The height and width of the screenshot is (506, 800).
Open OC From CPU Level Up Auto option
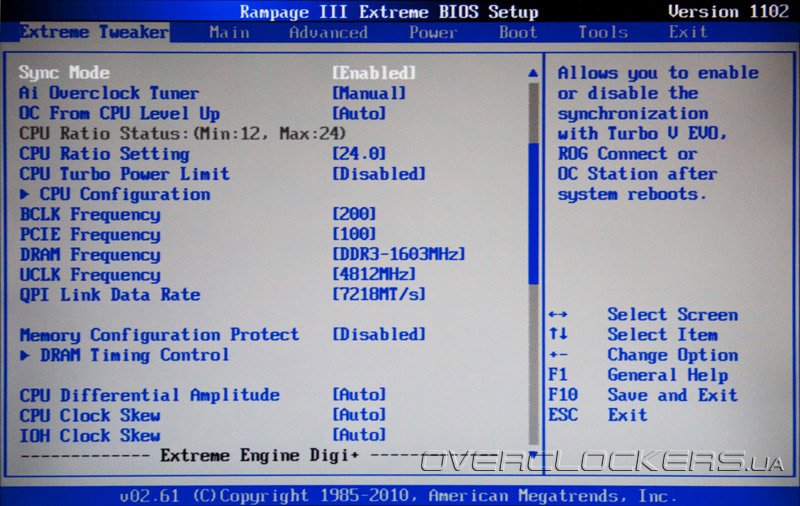pyautogui.click(x=359, y=113)
